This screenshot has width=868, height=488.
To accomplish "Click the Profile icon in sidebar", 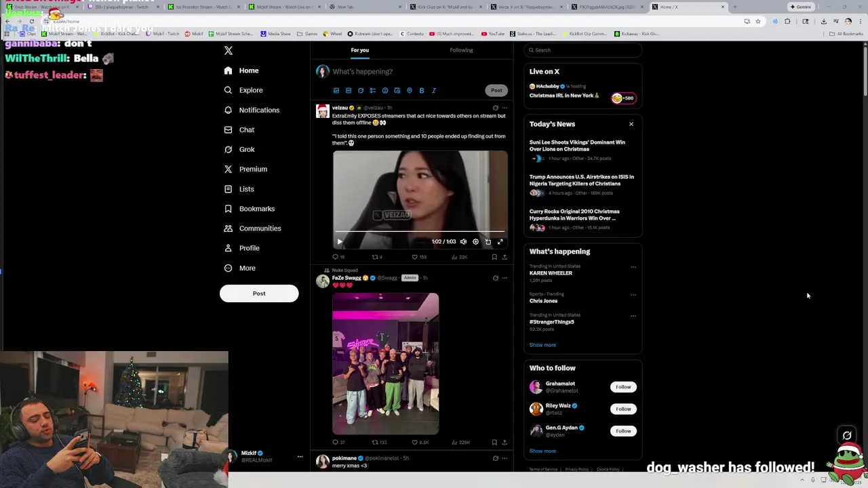I will click(228, 248).
